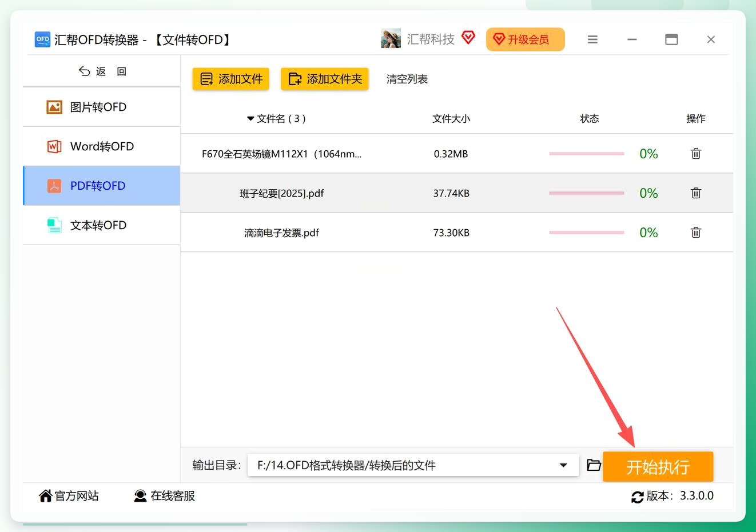Browse output folder icon

point(594,465)
